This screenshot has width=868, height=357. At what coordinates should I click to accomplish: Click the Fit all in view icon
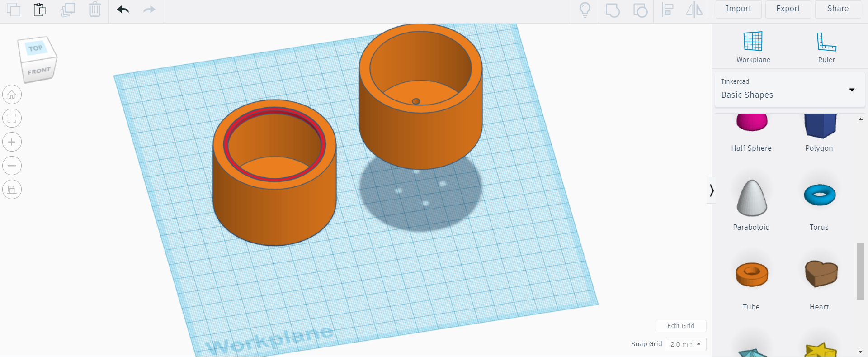coord(12,119)
